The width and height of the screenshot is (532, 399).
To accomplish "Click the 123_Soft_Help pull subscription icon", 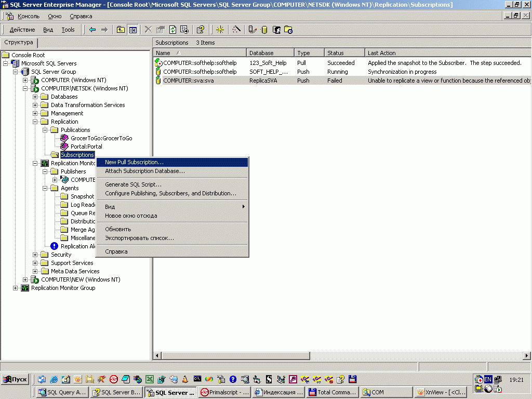I will 158,63.
